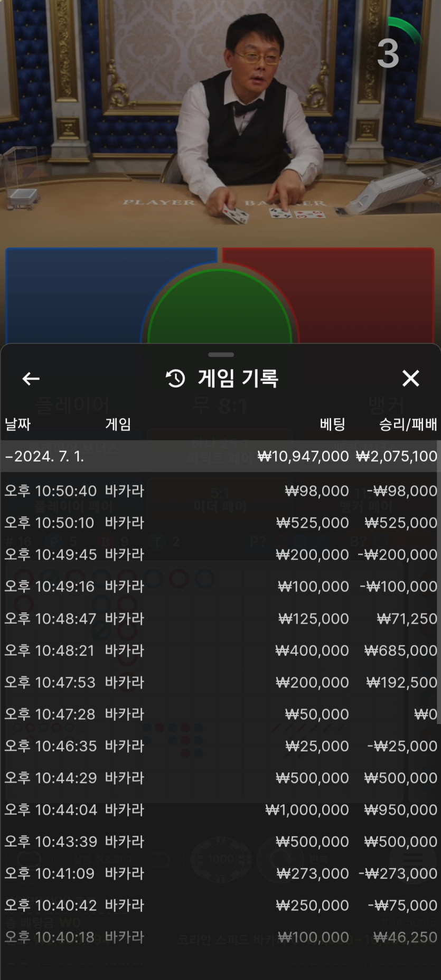The width and height of the screenshot is (441, 980).
Task: Click the ₩1,000,000 bet amount
Action: point(307,809)
